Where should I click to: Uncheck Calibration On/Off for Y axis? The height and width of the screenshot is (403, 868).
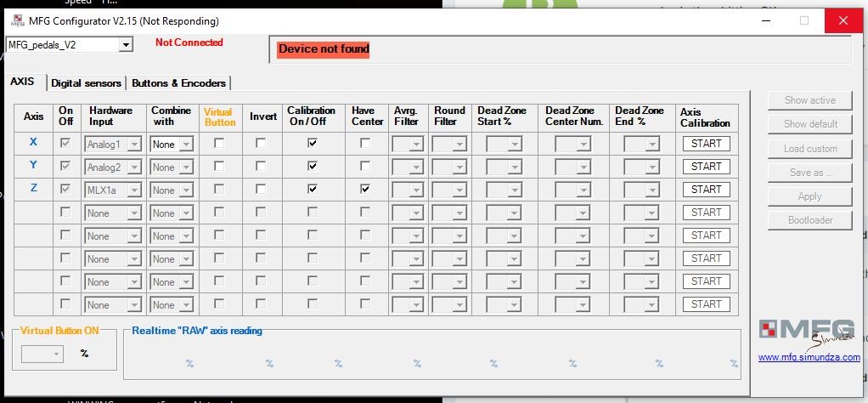[313, 166]
